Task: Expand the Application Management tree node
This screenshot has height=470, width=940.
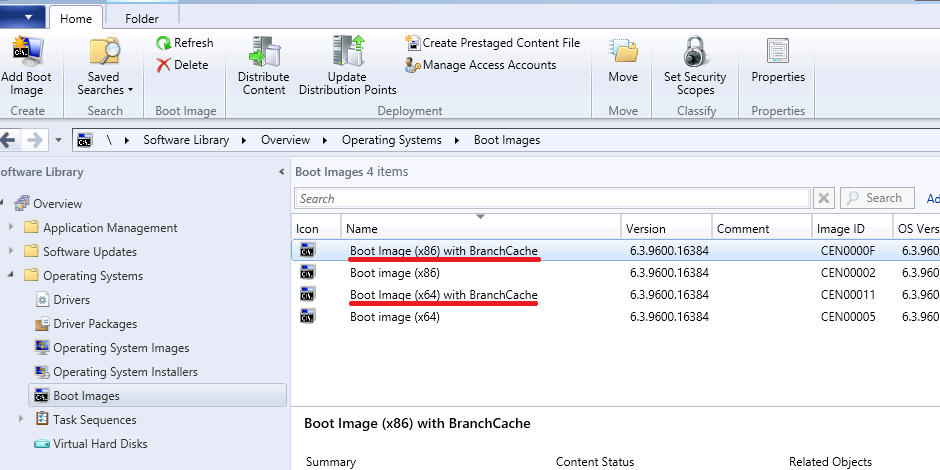Action: pyautogui.click(x=11, y=228)
